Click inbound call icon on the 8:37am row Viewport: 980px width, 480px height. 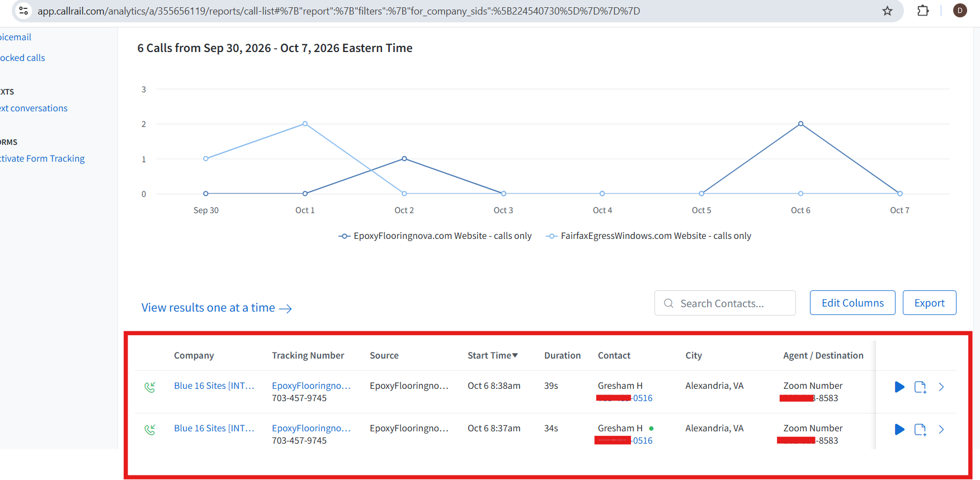[x=150, y=430]
